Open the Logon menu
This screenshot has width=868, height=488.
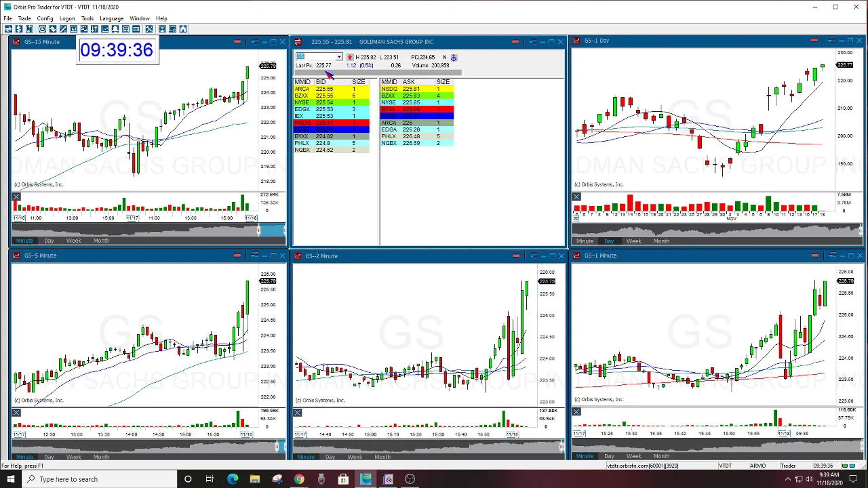(67, 18)
